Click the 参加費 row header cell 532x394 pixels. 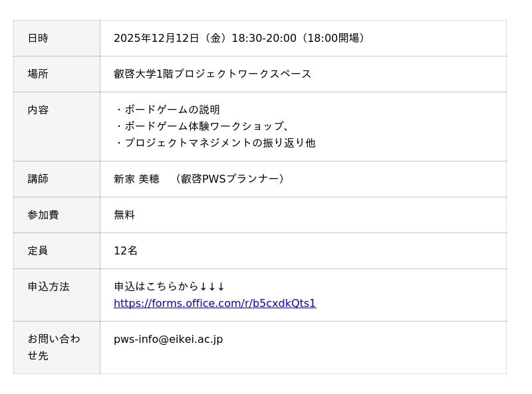pyautogui.click(x=57, y=215)
